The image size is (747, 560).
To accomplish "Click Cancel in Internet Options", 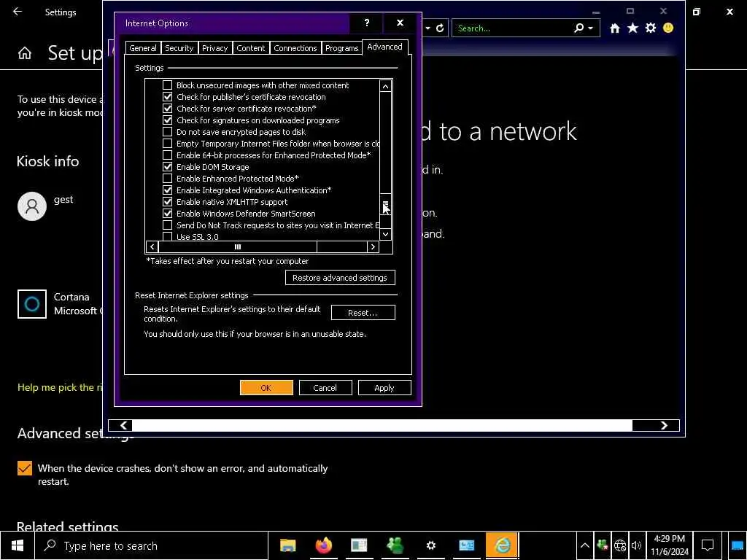I will pyautogui.click(x=325, y=388).
